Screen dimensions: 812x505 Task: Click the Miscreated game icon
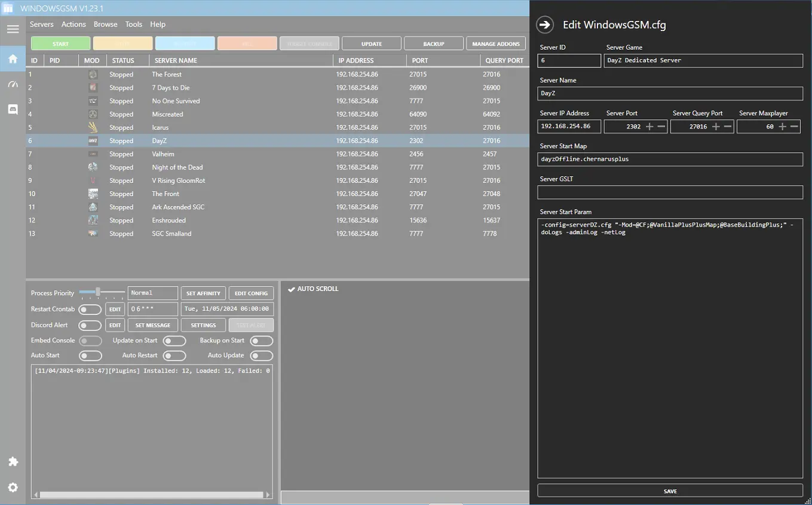93,114
